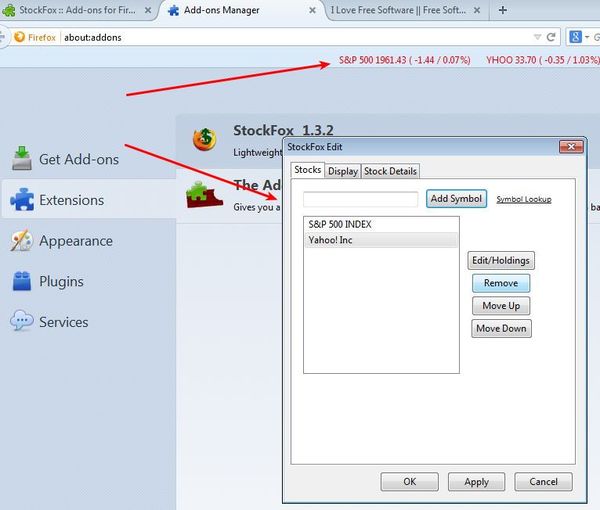Viewport: 600px width, 510px height.
Task: Apply the StockFox settings
Action: point(476,482)
